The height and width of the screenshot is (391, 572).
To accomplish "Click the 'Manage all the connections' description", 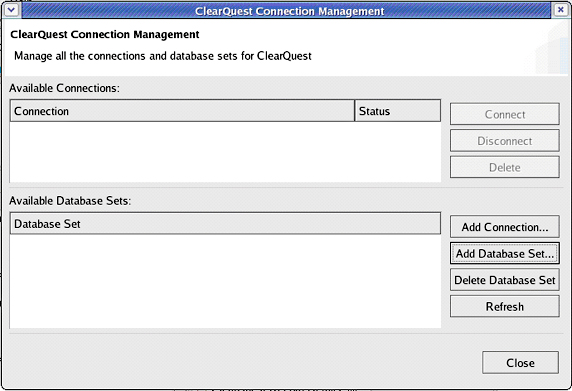I will click(x=163, y=56).
